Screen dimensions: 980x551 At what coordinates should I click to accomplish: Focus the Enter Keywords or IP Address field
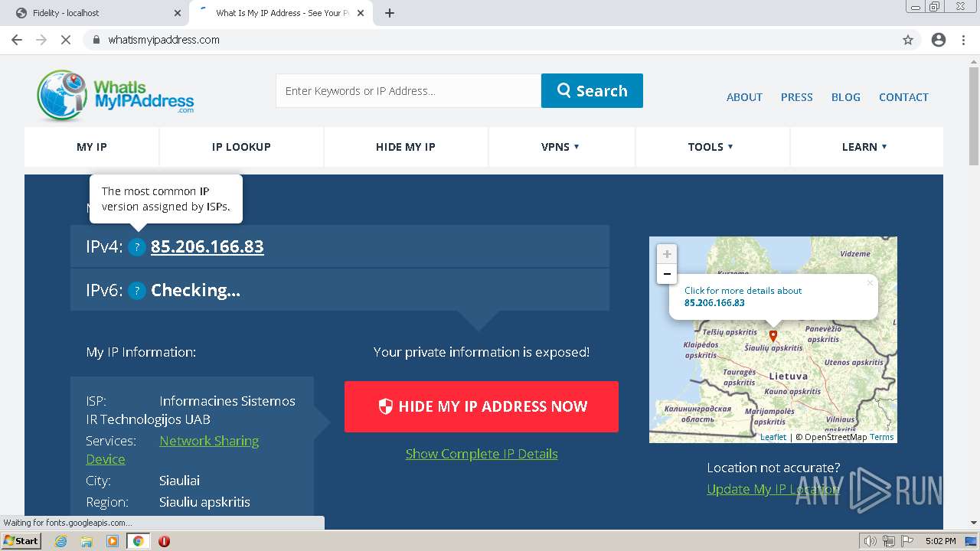tap(408, 90)
